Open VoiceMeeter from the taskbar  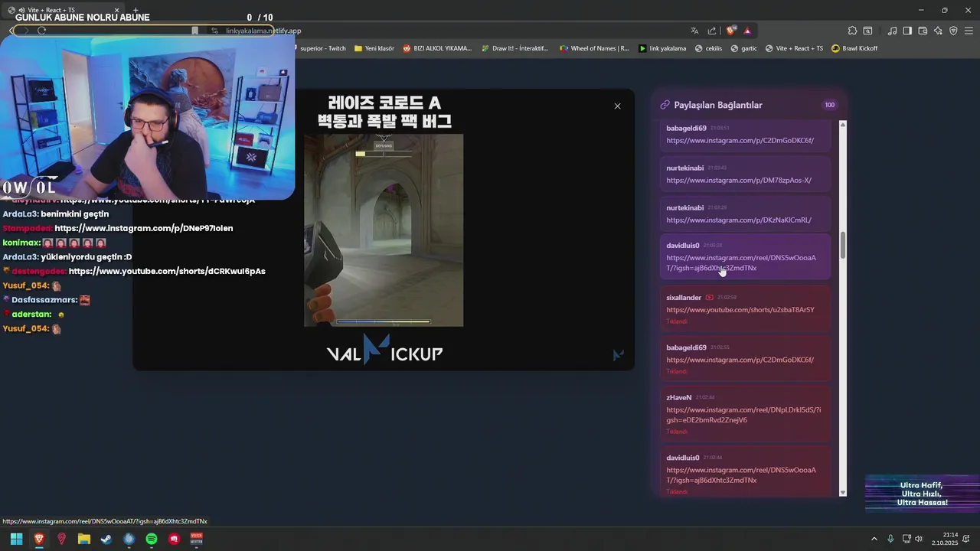point(197,539)
